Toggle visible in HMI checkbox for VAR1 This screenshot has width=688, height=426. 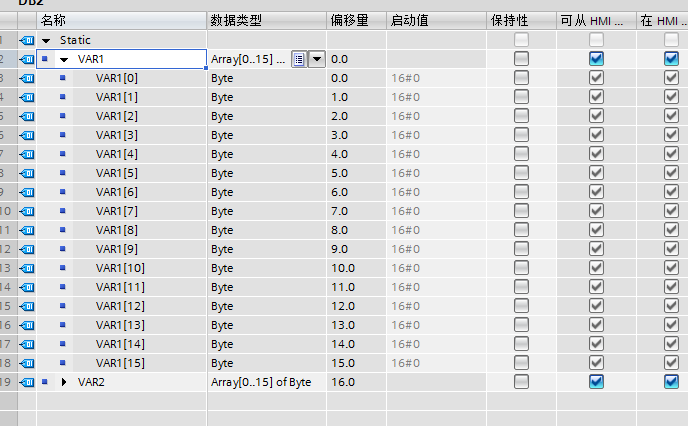[671, 59]
